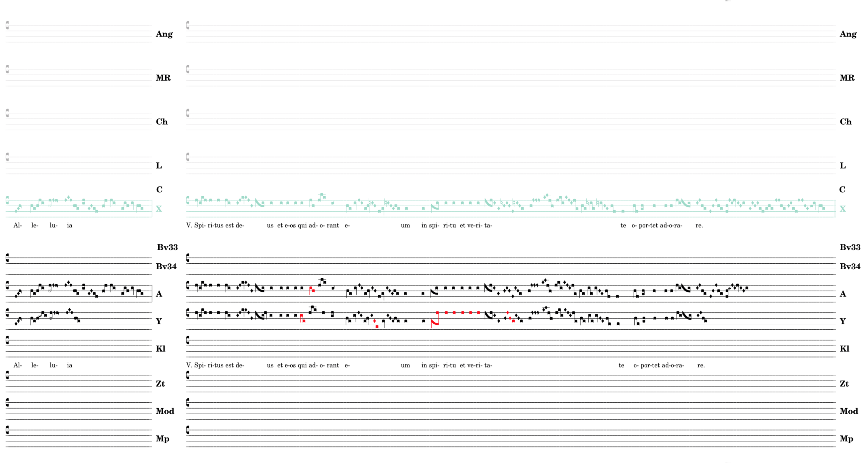Click the upper "um" lyric under the X staff
The height and width of the screenshot is (463, 868).
[x=405, y=226]
